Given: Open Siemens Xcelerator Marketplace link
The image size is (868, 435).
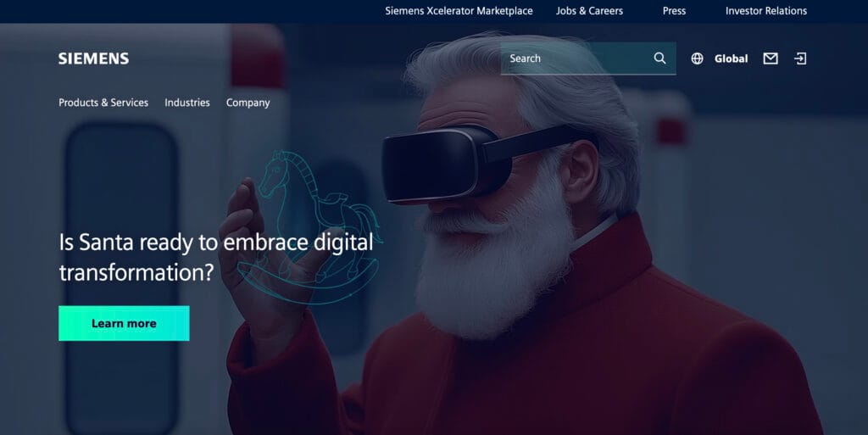Looking at the screenshot, I should click(x=459, y=11).
